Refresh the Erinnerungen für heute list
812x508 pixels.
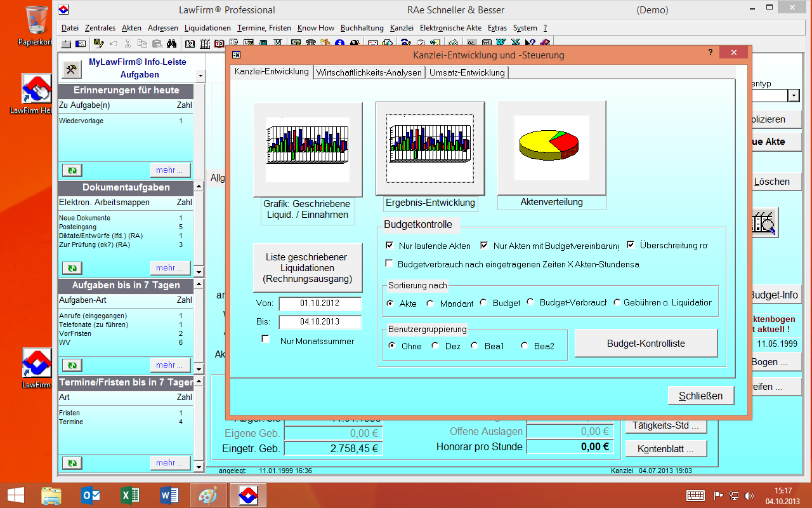(x=72, y=170)
